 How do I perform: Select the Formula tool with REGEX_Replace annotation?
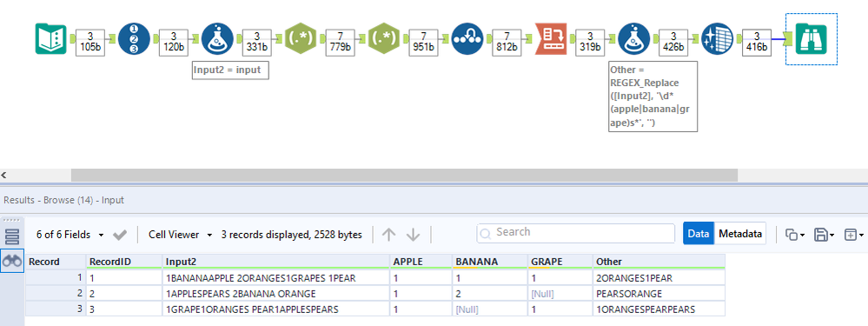tap(633, 39)
